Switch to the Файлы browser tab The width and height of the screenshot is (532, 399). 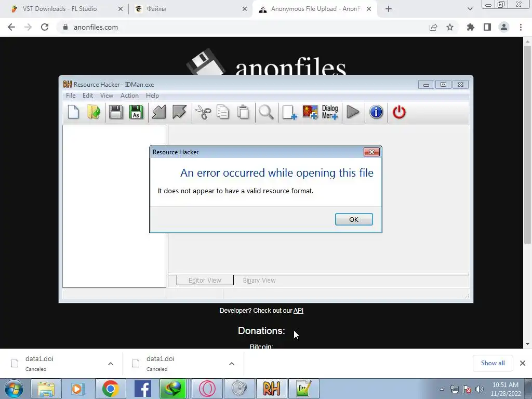156,9
